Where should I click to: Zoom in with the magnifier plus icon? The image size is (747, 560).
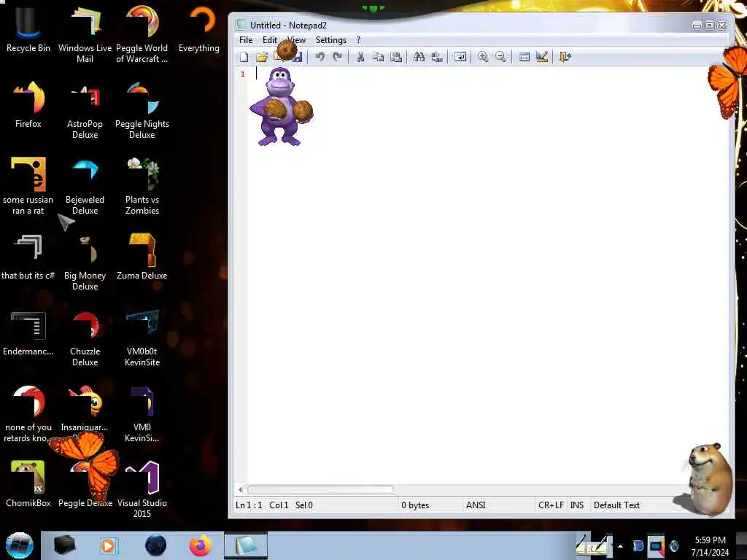[x=483, y=57]
